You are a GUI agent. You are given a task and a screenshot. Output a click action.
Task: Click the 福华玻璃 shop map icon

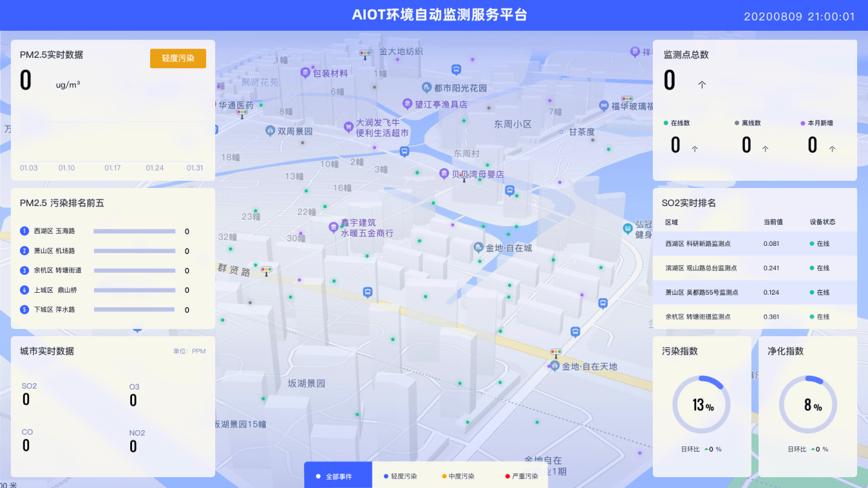603,106
